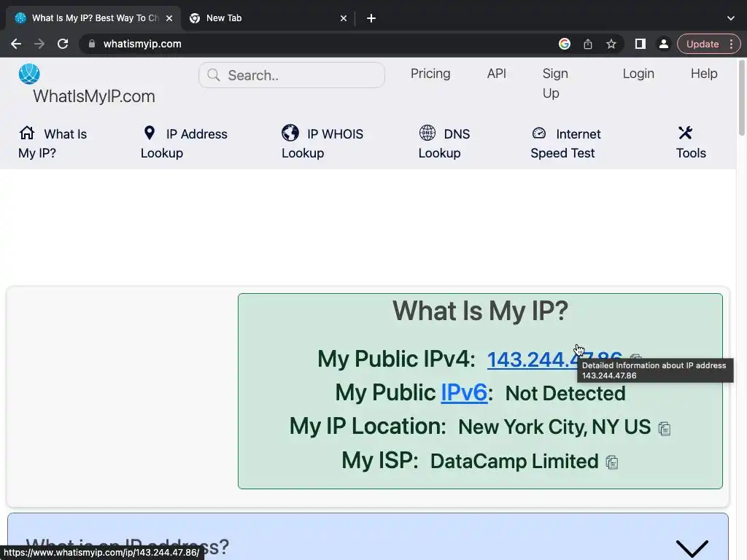Open the Help page
Image resolution: width=747 pixels, height=560 pixels.
coord(704,74)
